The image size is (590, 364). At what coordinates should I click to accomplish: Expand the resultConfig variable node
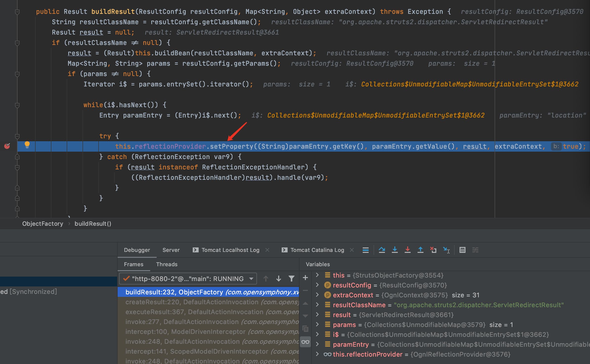tap(317, 285)
